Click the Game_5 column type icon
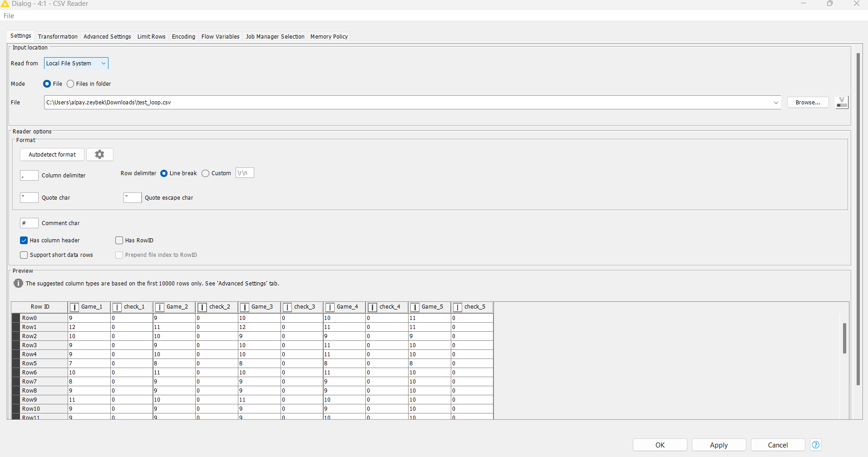The image size is (868, 457). (414, 307)
